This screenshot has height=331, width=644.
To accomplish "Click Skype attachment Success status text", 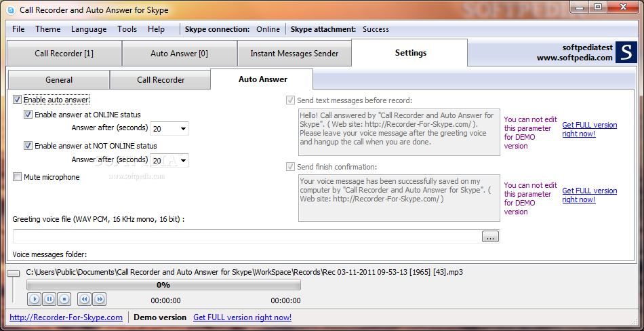I will coord(376,29).
